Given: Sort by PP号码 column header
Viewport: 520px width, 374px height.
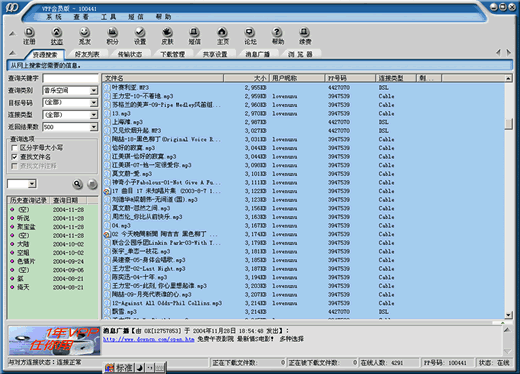Looking at the screenshot, I should 350,78.
